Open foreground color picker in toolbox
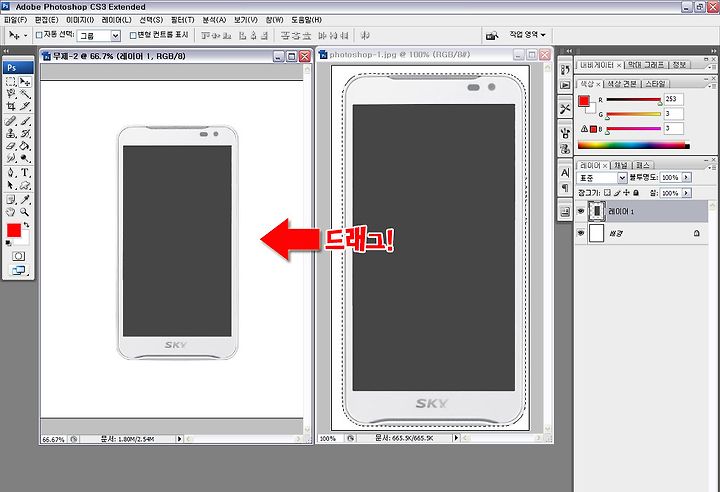 click(x=14, y=230)
